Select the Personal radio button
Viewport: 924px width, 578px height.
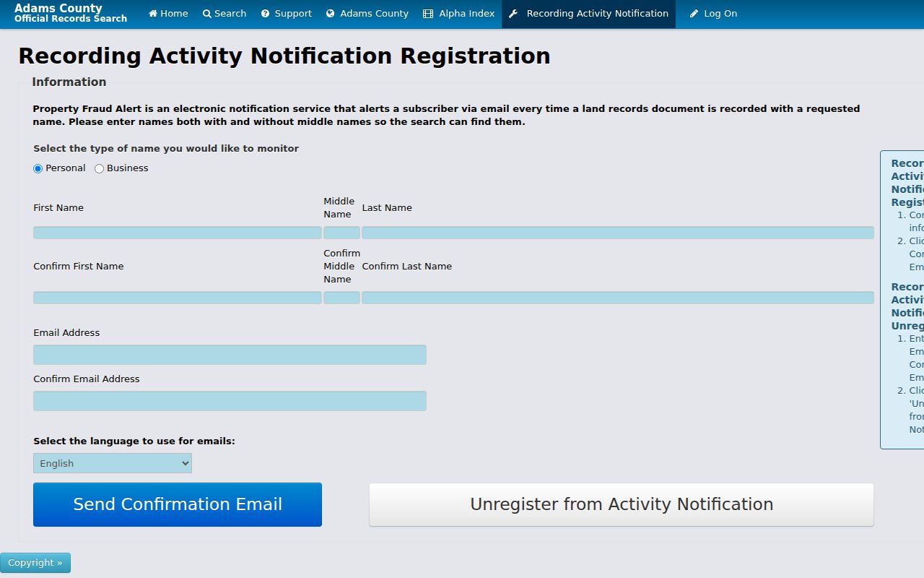coord(38,168)
